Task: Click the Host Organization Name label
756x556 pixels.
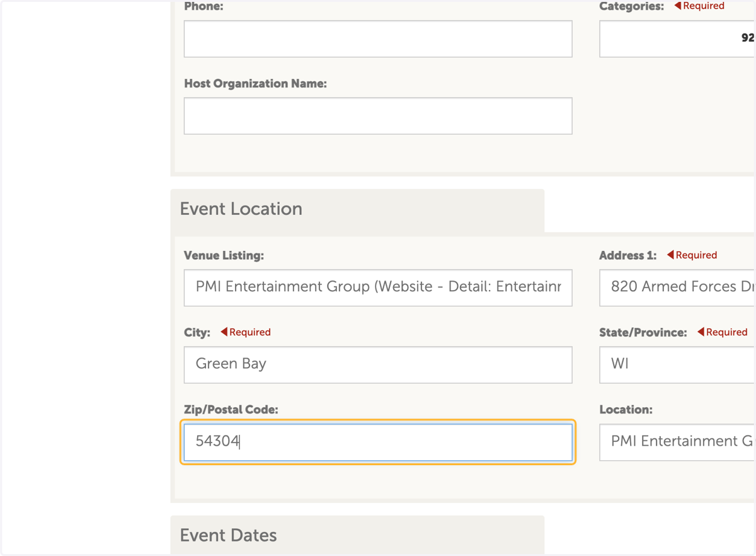Action: coord(255,84)
